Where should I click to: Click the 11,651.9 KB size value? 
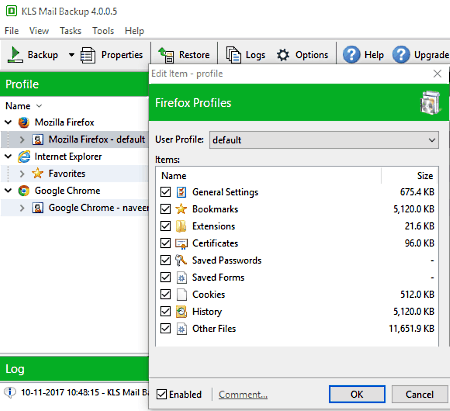[x=411, y=329]
